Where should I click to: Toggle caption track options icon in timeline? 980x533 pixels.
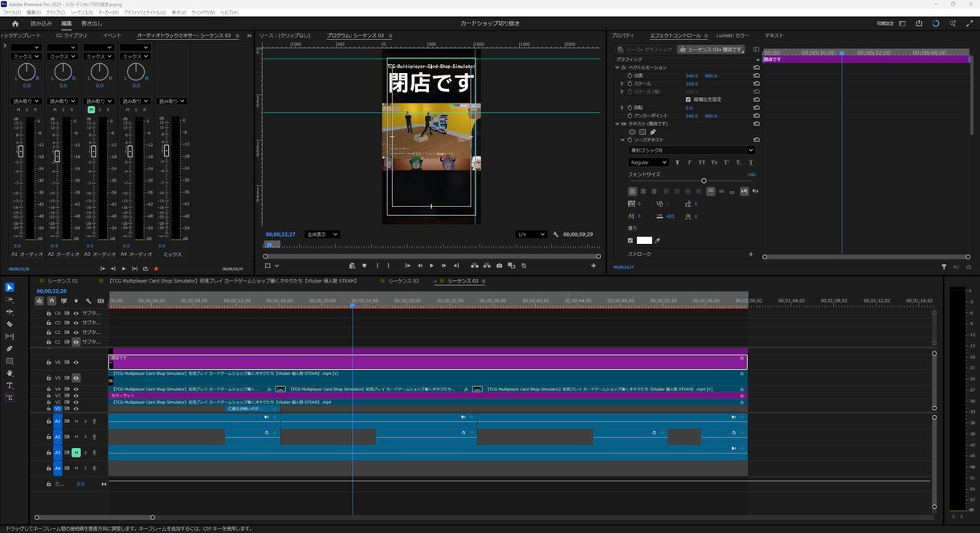(x=100, y=301)
